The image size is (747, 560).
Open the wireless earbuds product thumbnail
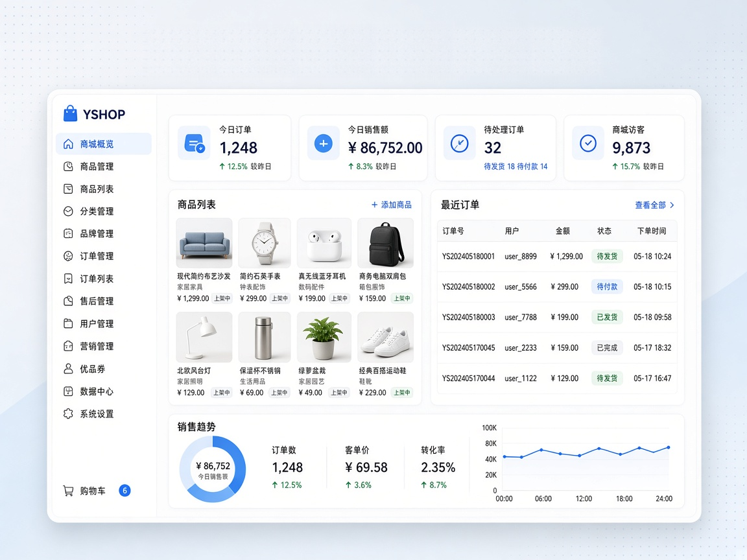click(324, 243)
